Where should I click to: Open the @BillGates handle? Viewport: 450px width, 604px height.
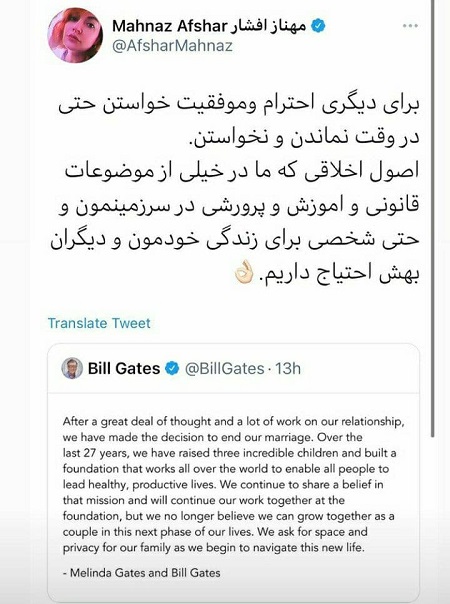coord(225,369)
